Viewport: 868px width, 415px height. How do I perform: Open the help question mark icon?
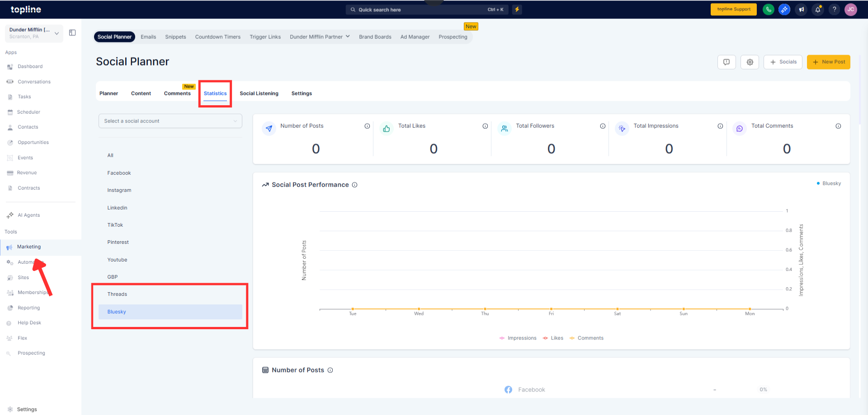tap(834, 9)
